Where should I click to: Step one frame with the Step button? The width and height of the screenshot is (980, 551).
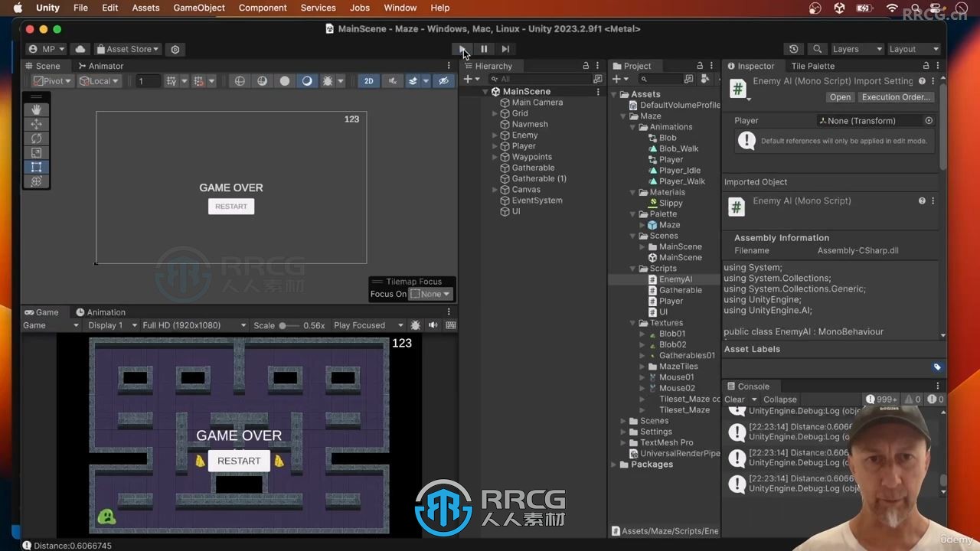[505, 49]
